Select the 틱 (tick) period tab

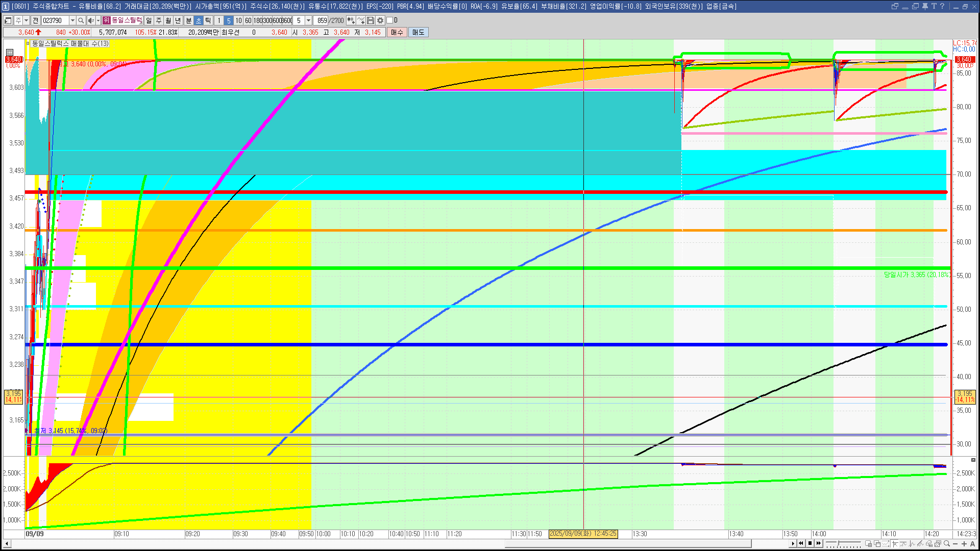coord(208,20)
